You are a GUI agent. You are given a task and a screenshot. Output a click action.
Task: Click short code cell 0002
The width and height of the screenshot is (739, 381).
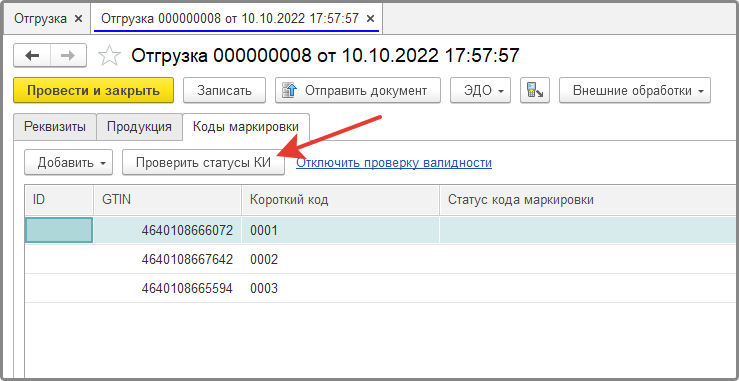coord(340,259)
